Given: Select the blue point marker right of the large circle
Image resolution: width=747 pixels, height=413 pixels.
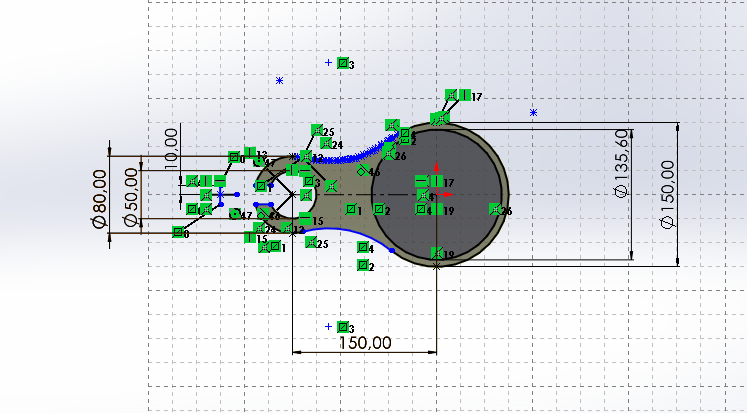Looking at the screenshot, I should tap(534, 112).
